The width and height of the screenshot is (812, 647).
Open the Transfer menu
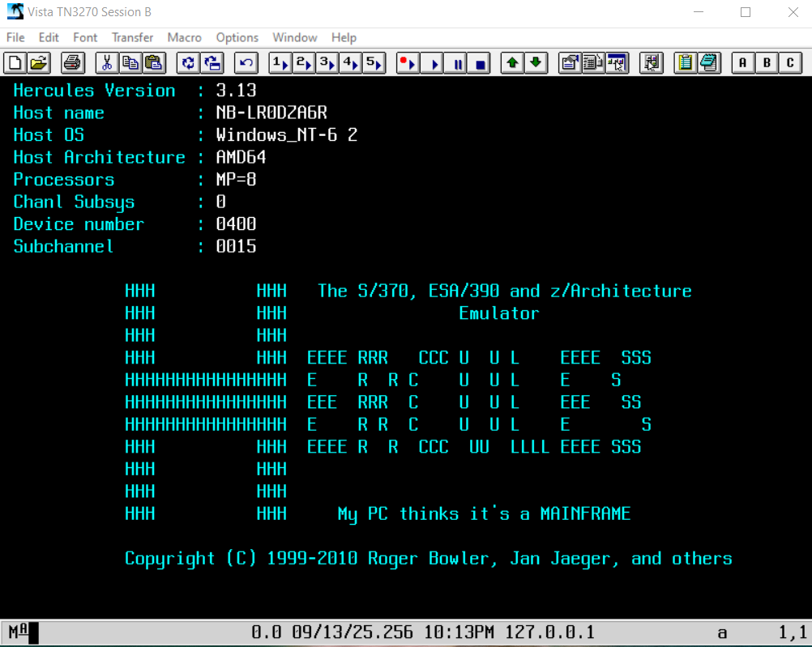tap(133, 37)
